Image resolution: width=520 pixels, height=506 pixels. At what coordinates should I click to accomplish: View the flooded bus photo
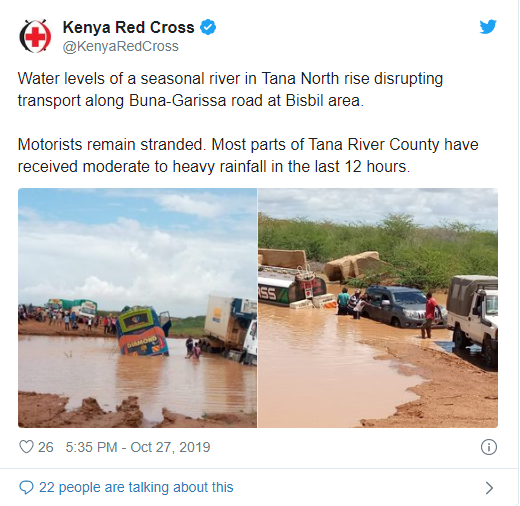(x=137, y=308)
